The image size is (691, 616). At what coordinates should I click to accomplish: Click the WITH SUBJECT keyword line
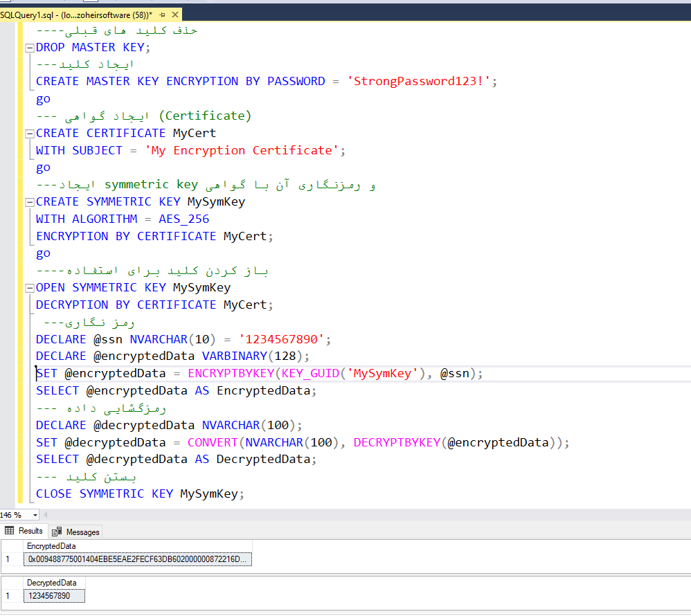[190, 151]
